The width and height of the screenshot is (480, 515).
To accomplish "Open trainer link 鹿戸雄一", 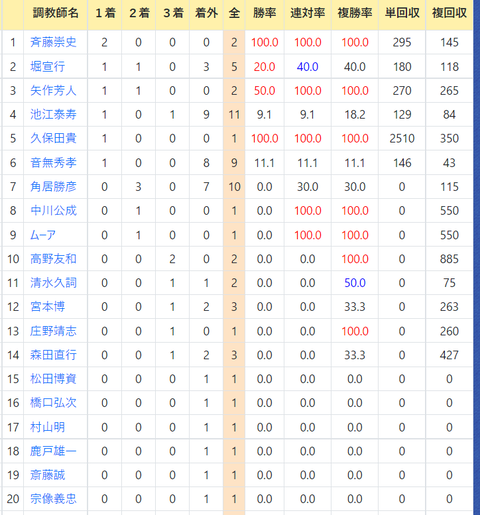I will (53, 451).
